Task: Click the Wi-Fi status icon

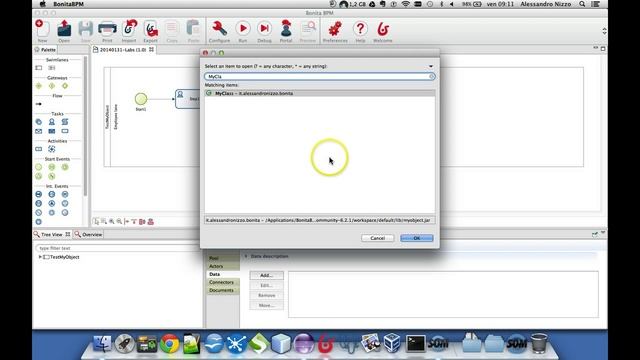Action: pyautogui.click(x=405, y=4)
